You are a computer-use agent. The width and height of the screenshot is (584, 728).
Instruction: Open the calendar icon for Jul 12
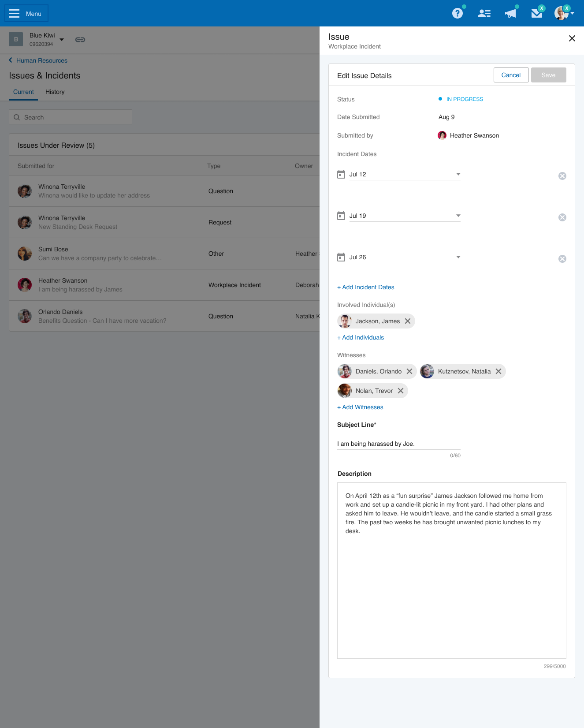(341, 174)
